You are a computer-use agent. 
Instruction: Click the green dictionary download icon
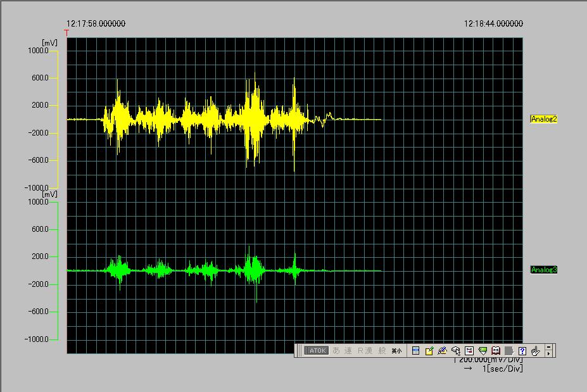click(483, 351)
